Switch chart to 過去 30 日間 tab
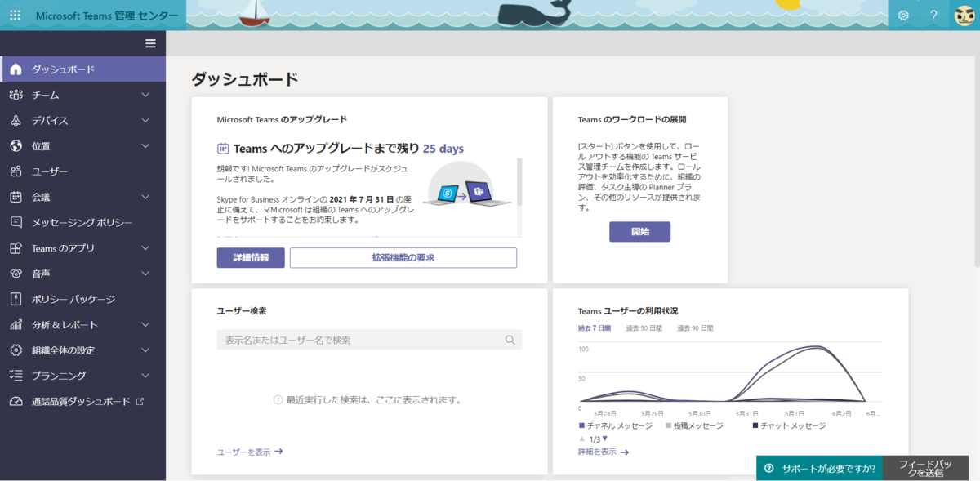Image resolution: width=980 pixels, height=481 pixels. (644, 328)
